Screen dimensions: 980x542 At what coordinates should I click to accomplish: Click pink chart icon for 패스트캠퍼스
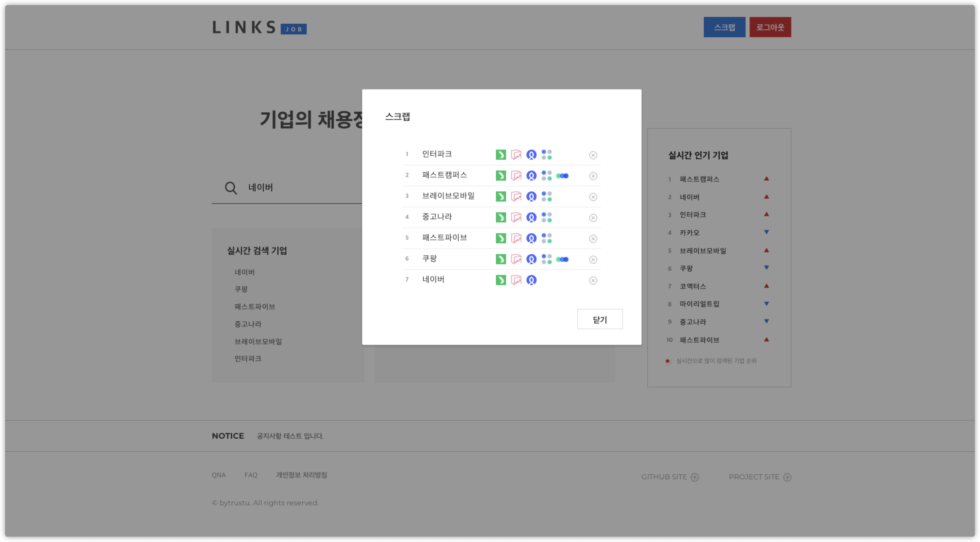(x=516, y=176)
